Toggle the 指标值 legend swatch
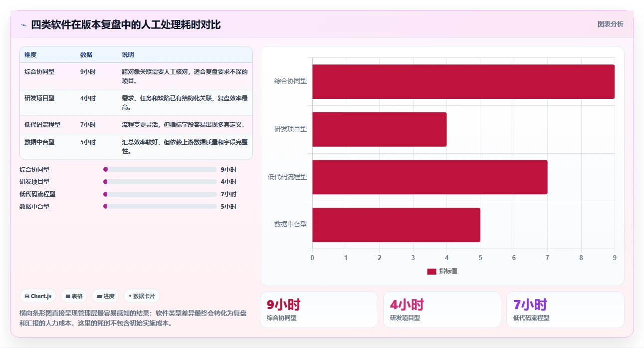Viewport: 644px width, 348px height. pyautogui.click(x=431, y=271)
